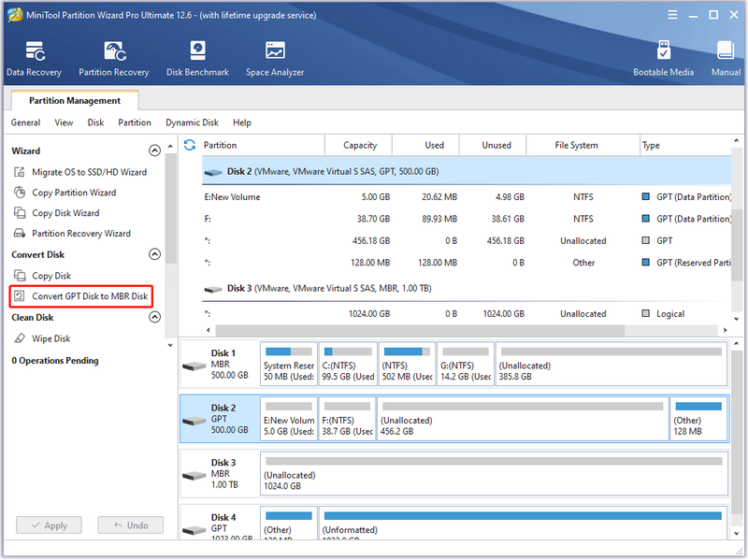Open the Disk Benchmark tool

tap(197, 59)
